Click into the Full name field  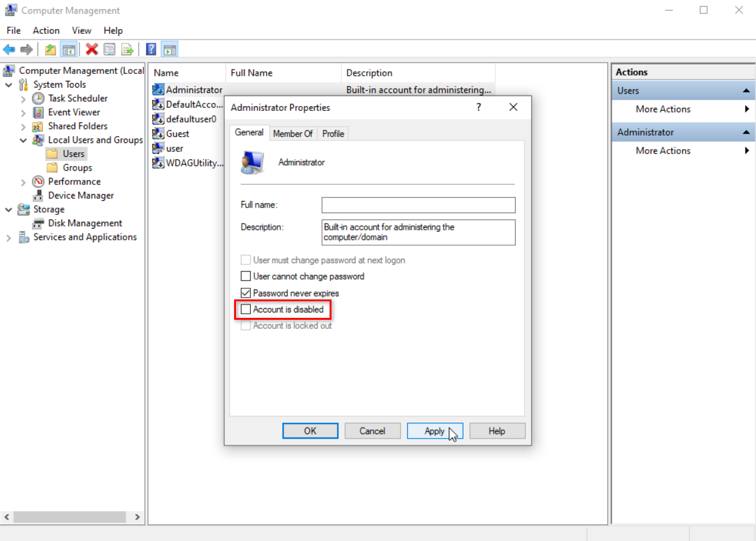(x=418, y=205)
